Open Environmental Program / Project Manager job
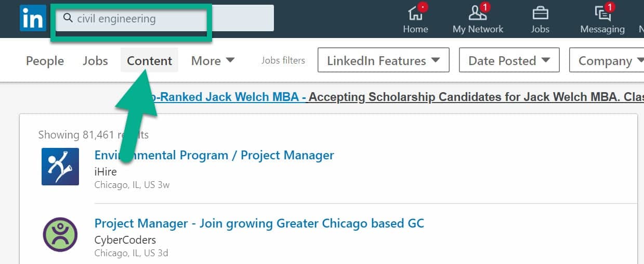The image size is (644, 264). click(214, 155)
